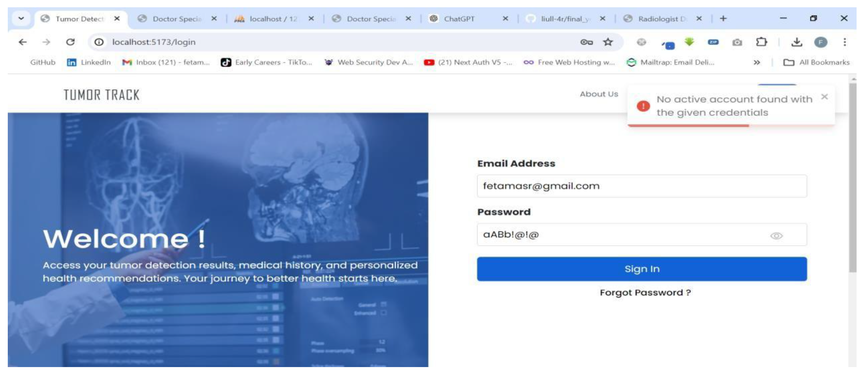Viewport: 868px width, 378px height.
Task: Open the screenshot camera extension icon
Action: (737, 43)
